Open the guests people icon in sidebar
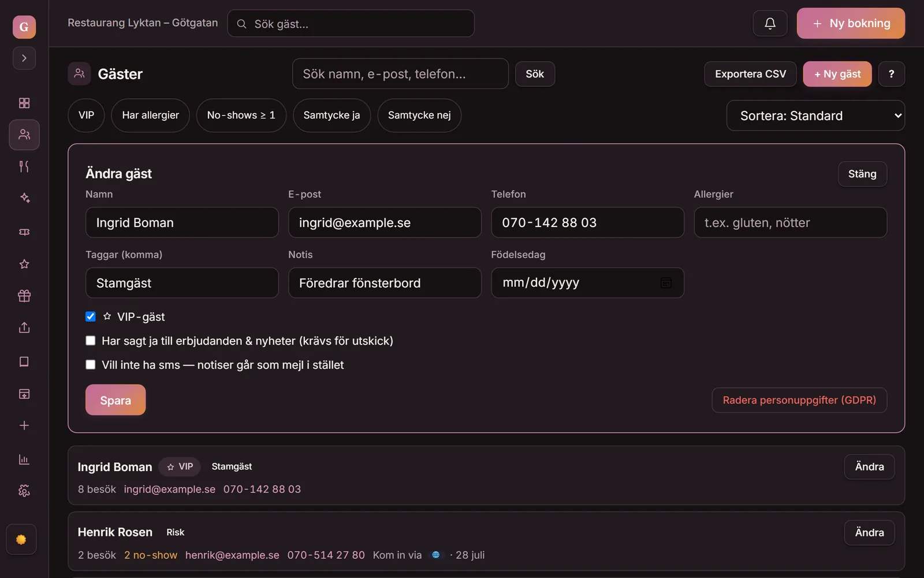The width and height of the screenshot is (924, 578). point(24,135)
